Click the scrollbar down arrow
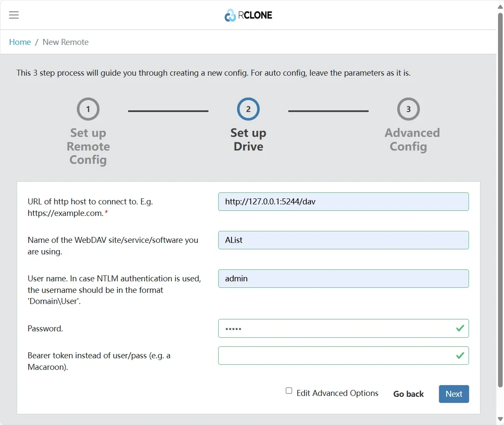This screenshot has height=425, width=504. coord(500,419)
